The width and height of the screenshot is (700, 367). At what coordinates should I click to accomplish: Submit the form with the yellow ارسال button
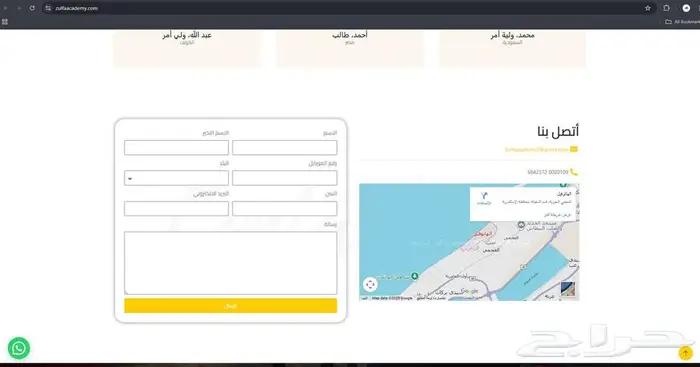[230, 306]
